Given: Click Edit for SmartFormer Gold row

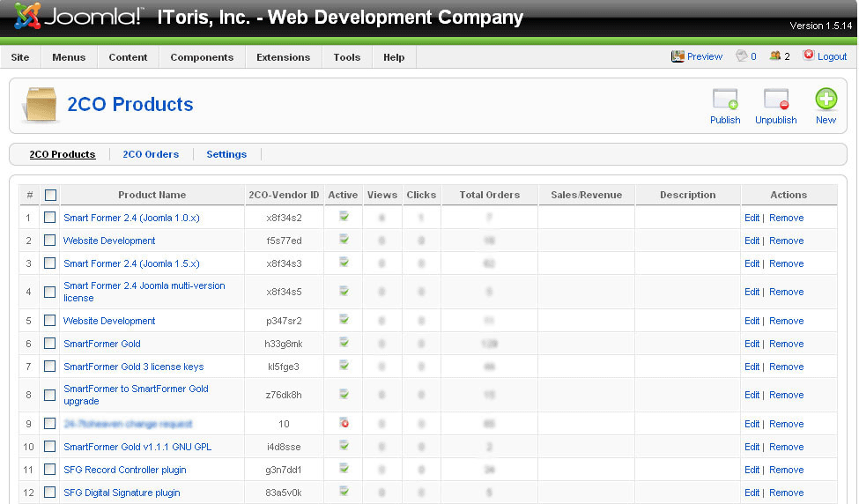Looking at the screenshot, I should [752, 344].
